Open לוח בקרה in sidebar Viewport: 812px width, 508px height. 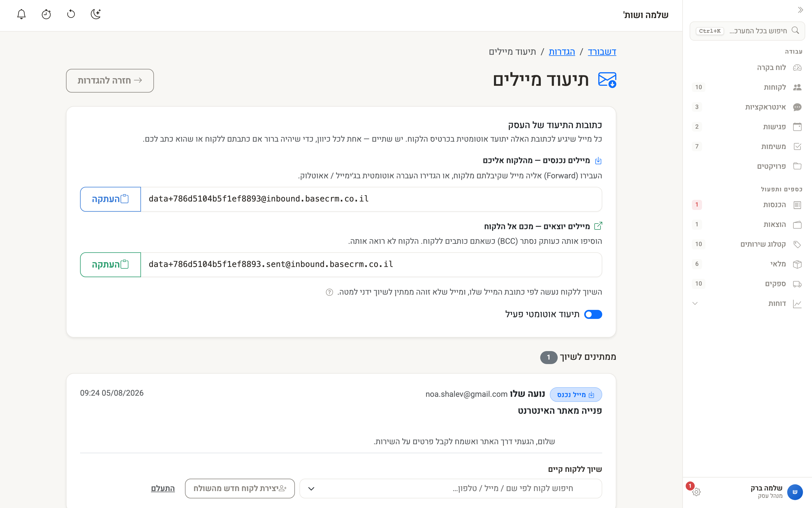pos(747,67)
